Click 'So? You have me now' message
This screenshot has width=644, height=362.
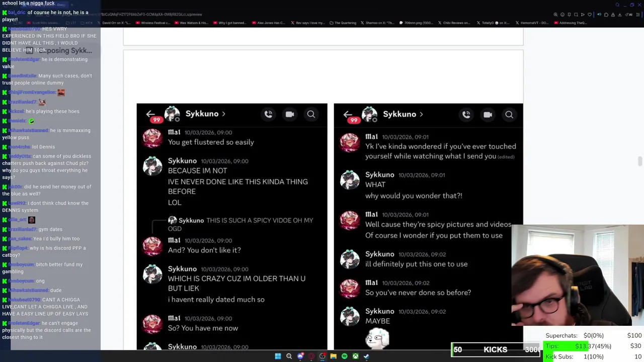pyautogui.click(x=203, y=328)
